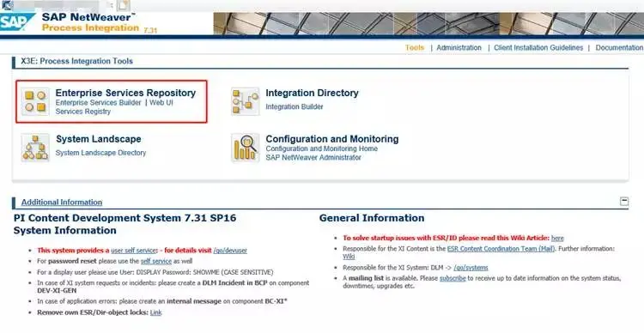Click the Additional Information link
Screen dimensions: 644x333
(62, 202)
